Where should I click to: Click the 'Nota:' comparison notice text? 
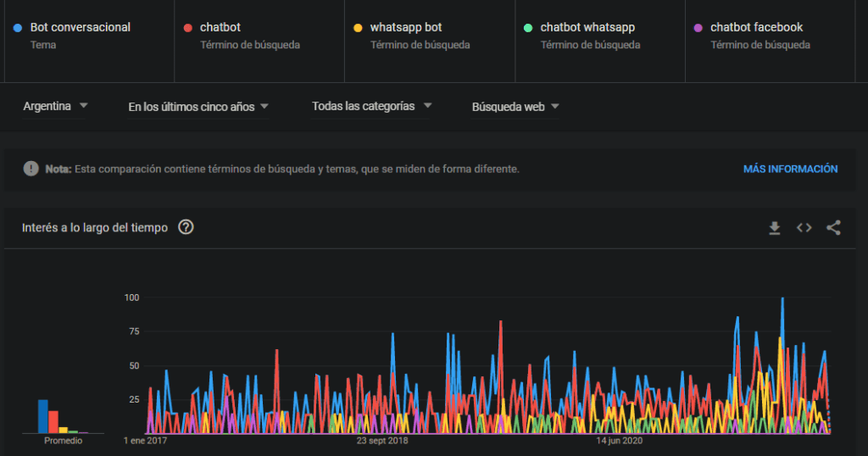58,169
